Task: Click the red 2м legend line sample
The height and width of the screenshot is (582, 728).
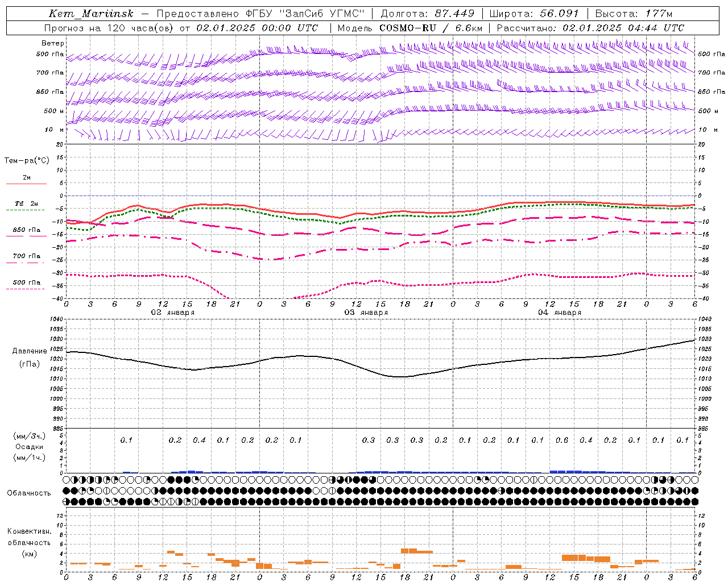Action: pos(26,184)
